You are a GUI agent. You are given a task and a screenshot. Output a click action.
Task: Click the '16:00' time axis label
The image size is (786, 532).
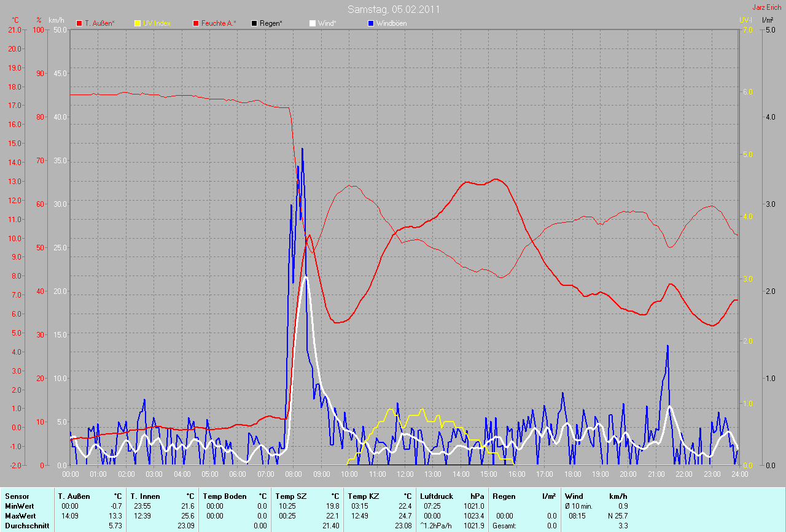click(516, 474)
